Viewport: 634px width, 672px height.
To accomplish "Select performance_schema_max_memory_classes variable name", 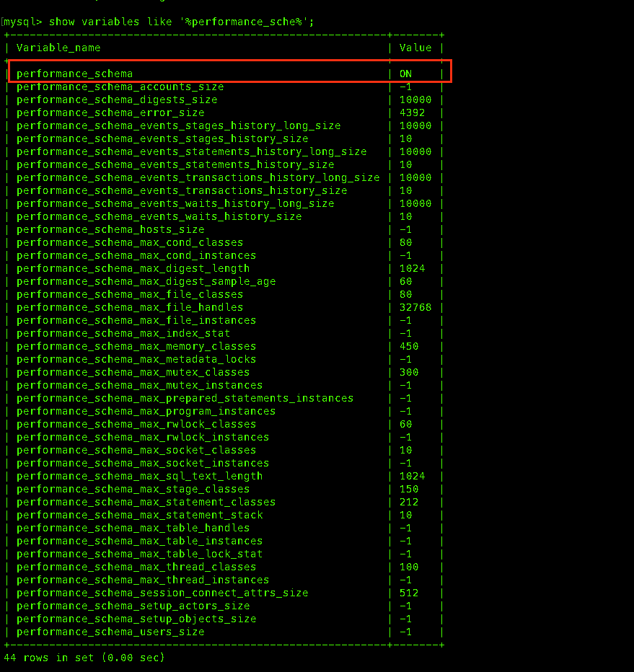I will 136,346.
